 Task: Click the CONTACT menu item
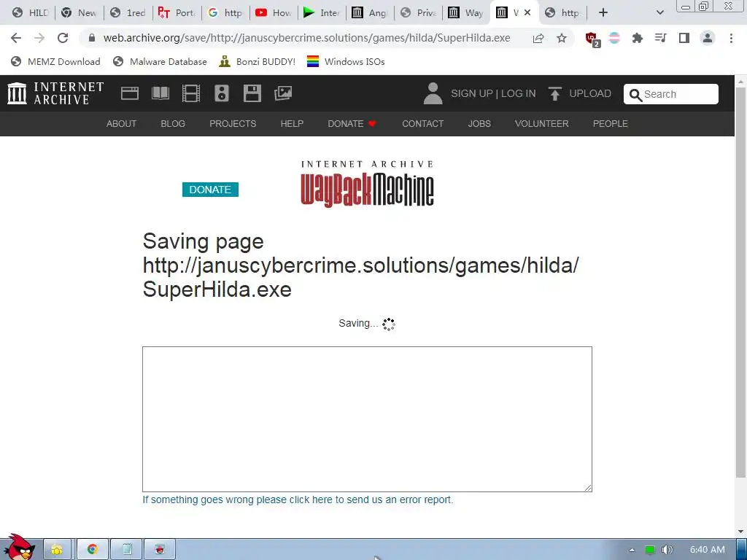[422, 124]
